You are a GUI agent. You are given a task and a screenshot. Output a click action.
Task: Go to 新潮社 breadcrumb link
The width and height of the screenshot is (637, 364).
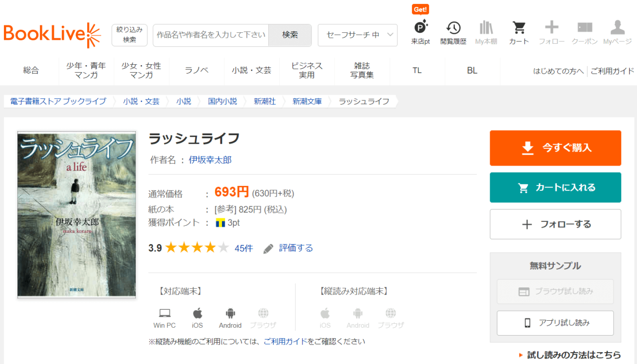pyautogui.click(x=265, y=101)
